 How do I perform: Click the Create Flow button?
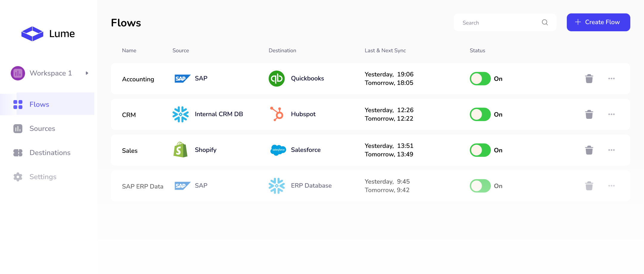pos(598,22)
